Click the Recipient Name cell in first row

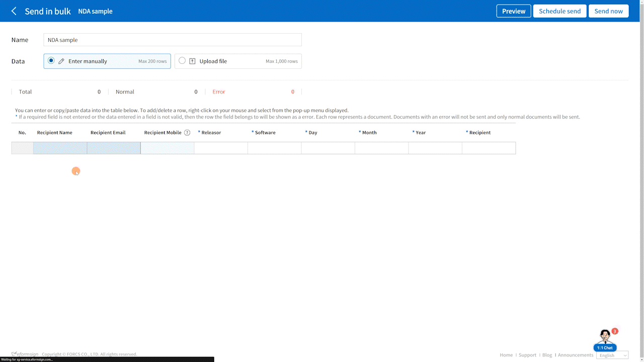click(60, 148)
